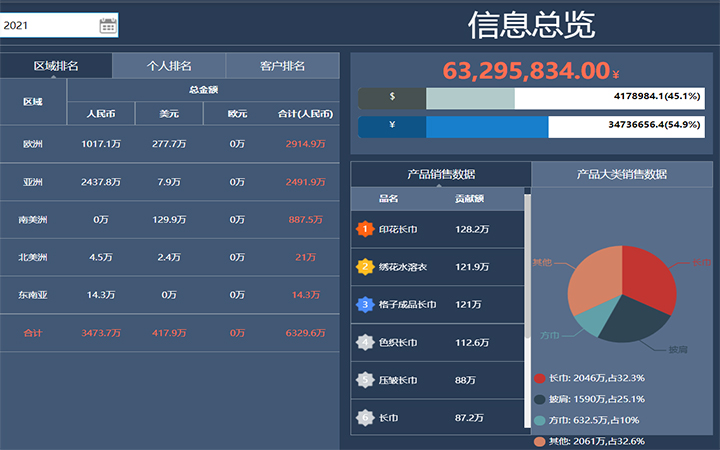Click the rank 2 yellow badge icon

pos(365,266)
